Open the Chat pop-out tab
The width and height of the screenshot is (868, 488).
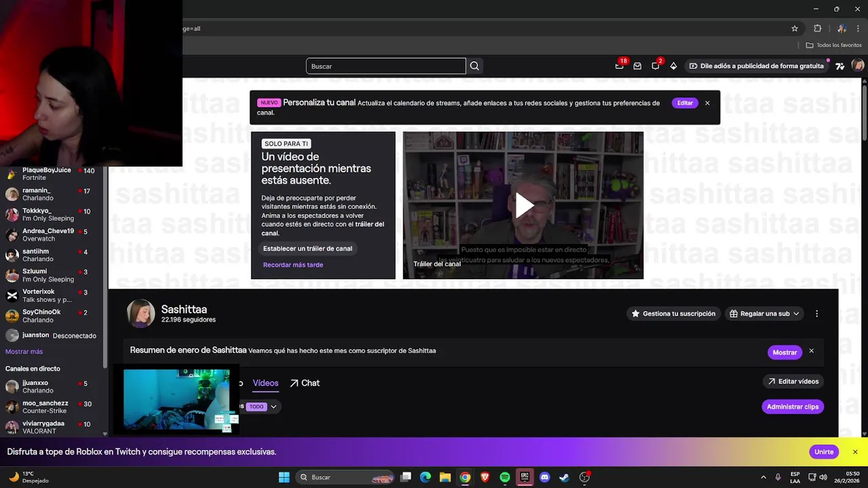coord(304,383)
